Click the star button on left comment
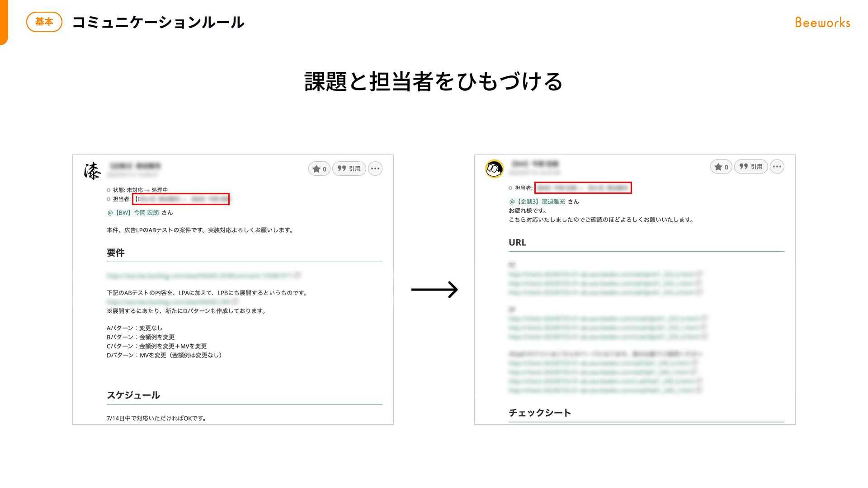Screen dimensions: 868x488 (319, 169)
